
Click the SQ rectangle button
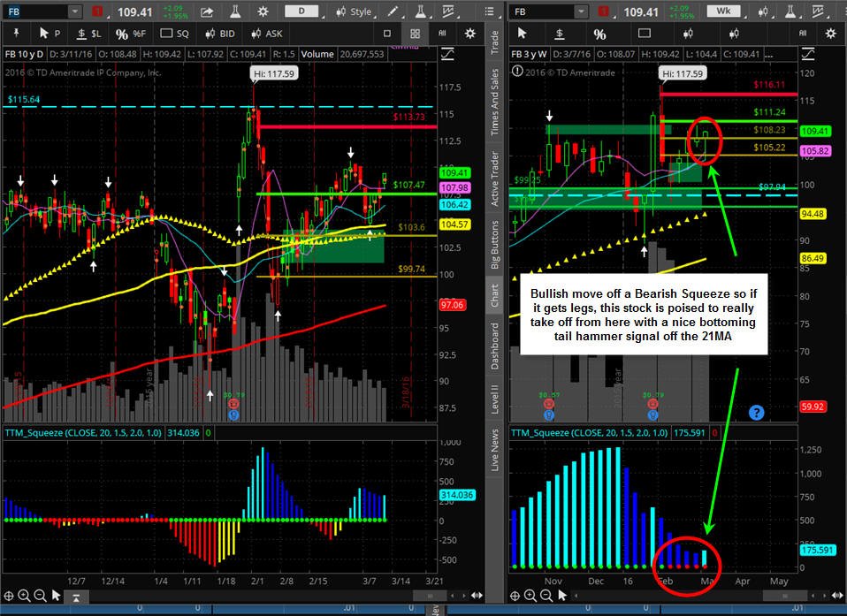[x=174, y=34]
